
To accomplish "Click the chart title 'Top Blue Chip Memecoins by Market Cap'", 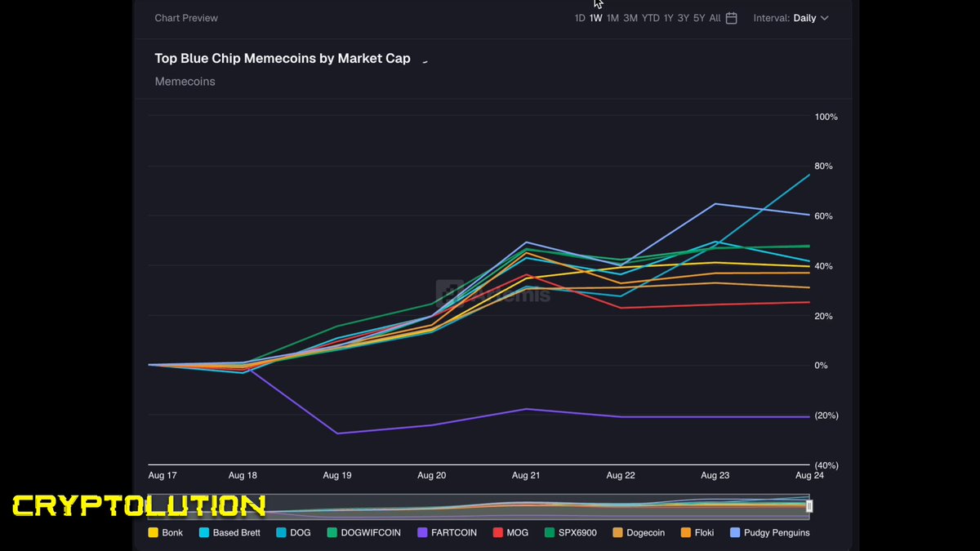I will [x=283, y=59].
